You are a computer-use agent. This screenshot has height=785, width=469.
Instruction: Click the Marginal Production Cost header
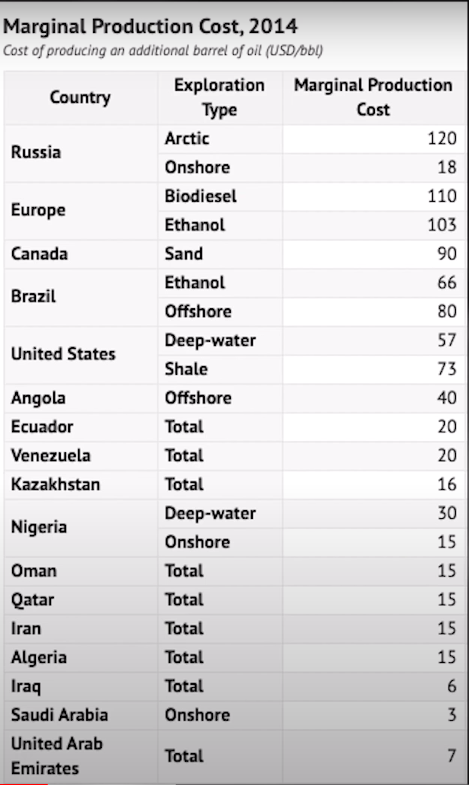373,98
